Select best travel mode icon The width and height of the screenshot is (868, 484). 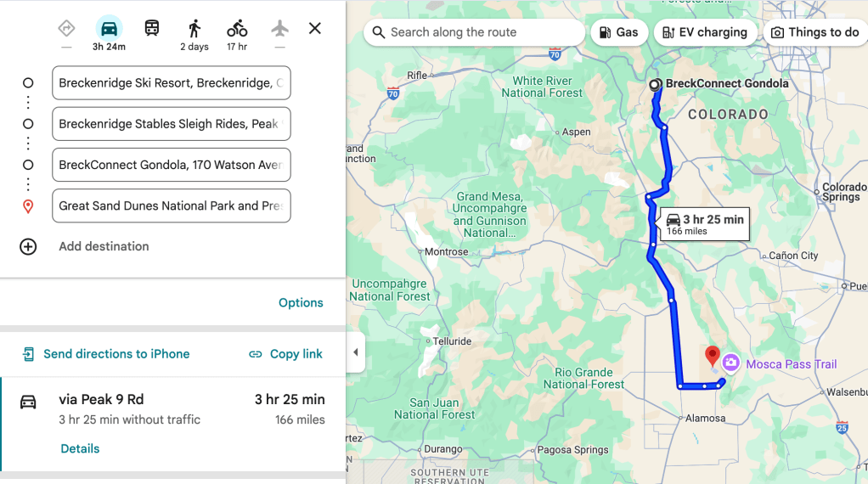[66, 28]
